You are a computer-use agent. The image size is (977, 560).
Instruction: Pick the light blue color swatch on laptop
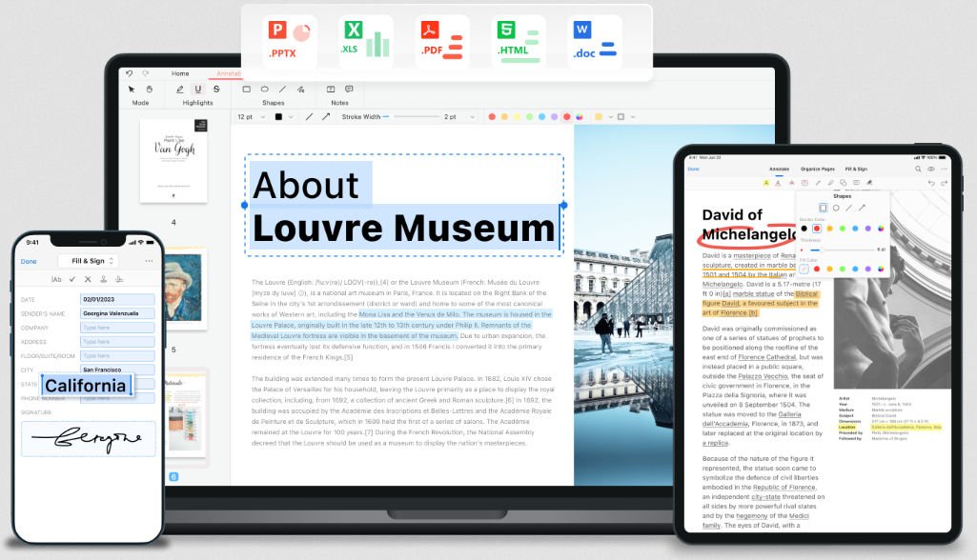coord(541,116)
